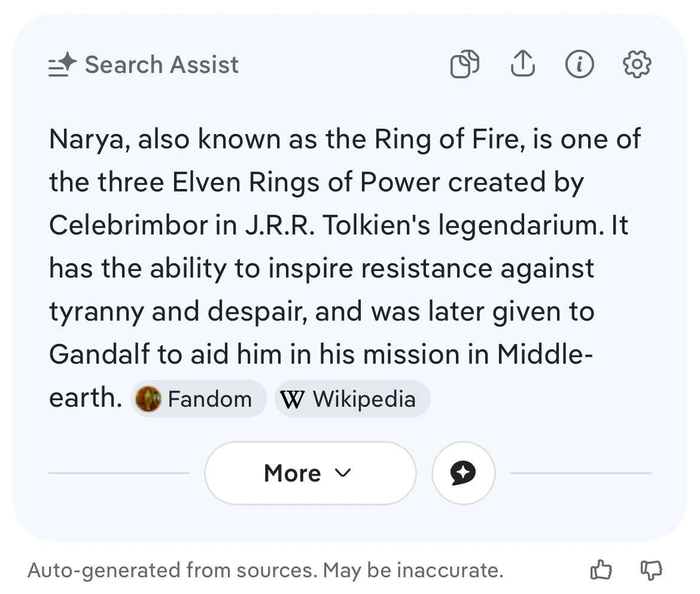Give the answer a thumbs down
This screenshot has width=700, height=594.
point(651,571)
